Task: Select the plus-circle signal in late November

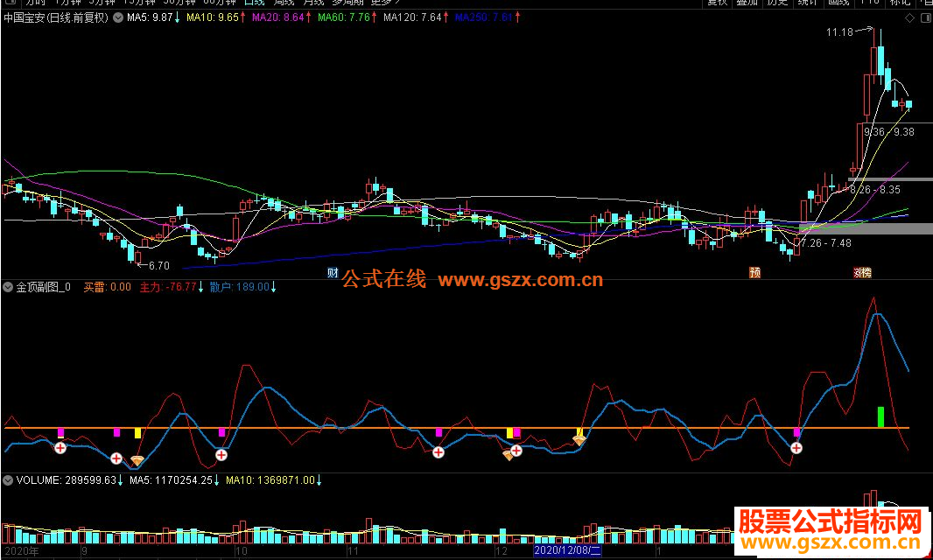Action: (x=438, y=452)
